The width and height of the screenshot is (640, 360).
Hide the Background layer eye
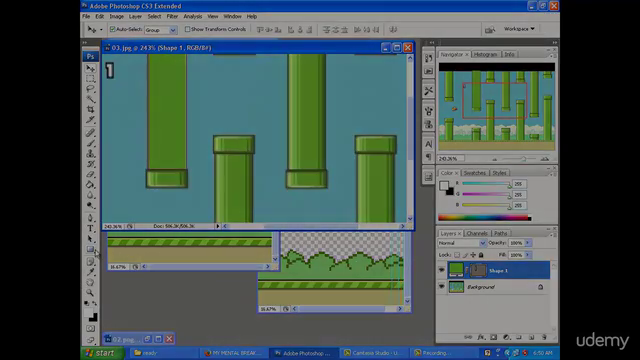pos(442,287)
